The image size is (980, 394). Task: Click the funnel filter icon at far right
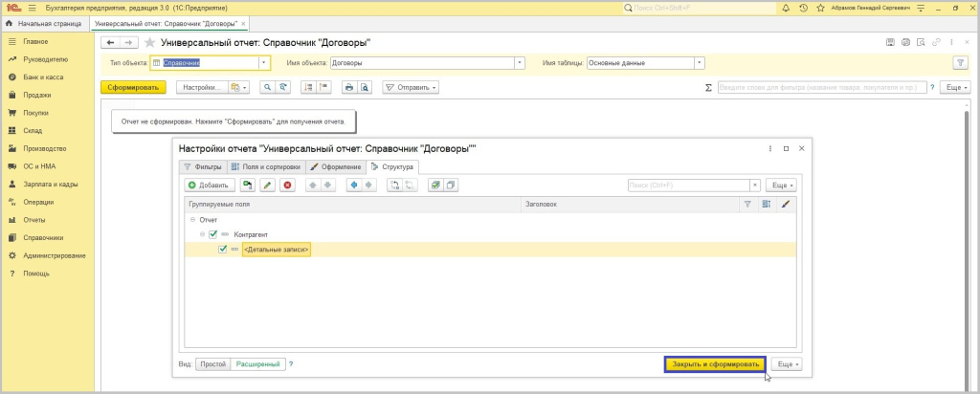[959, 63]
